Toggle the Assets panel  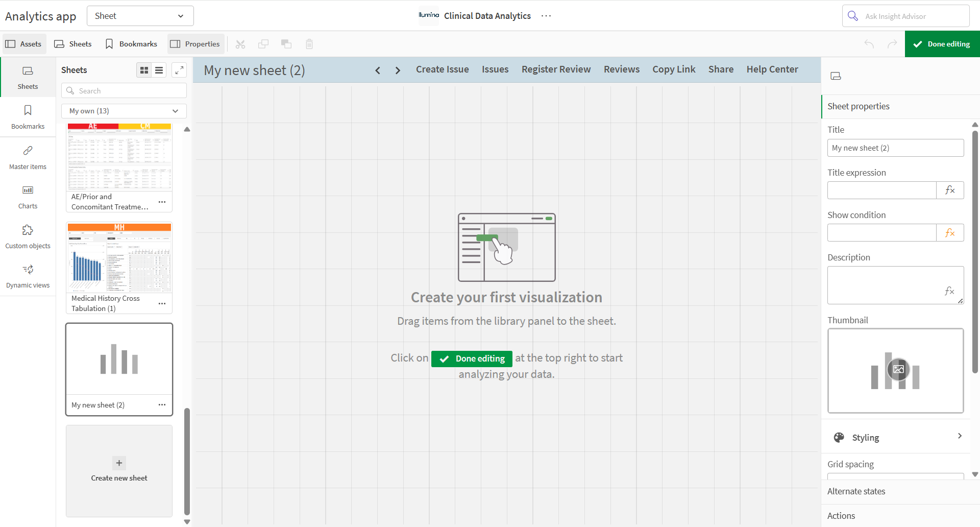23,44
